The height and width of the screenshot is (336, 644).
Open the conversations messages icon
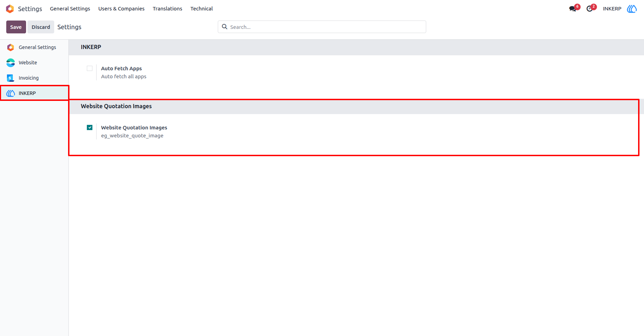572,9
